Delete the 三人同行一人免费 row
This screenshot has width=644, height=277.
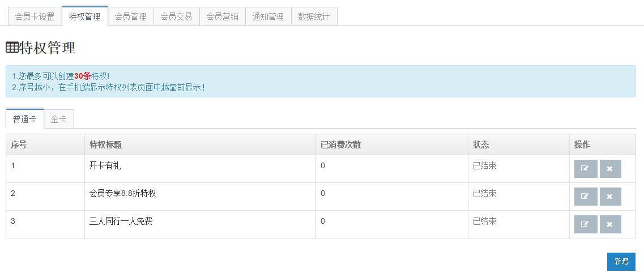point(611,224)
